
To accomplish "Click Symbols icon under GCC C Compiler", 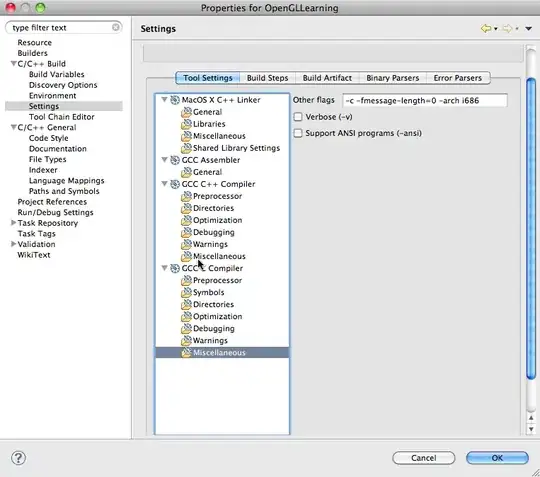I will coord(186,292).
